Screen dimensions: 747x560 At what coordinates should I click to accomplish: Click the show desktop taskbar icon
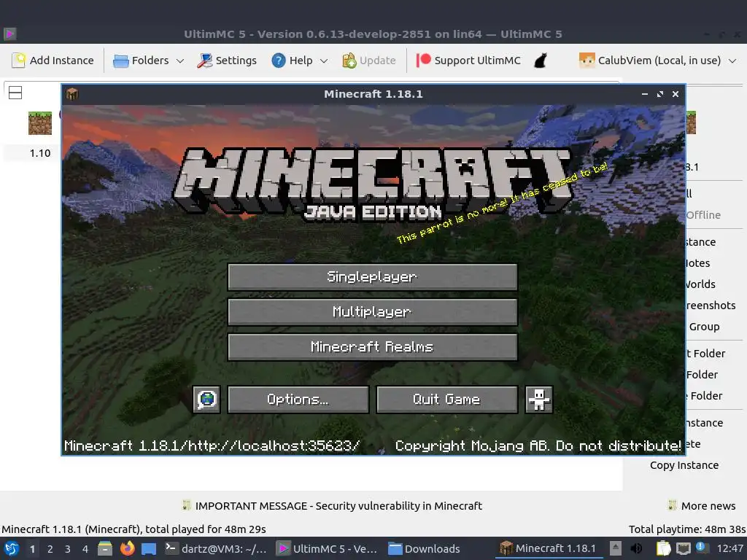[x=149, y=548]
